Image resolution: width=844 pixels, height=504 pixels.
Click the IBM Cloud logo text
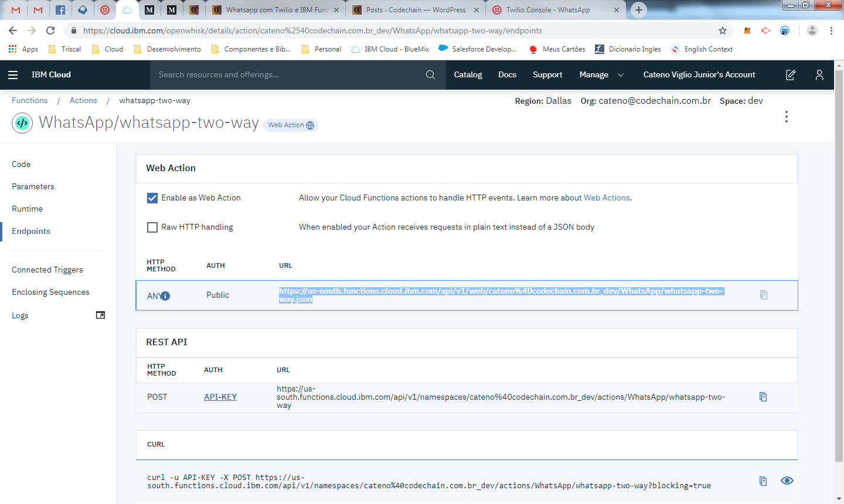(51, 75)
